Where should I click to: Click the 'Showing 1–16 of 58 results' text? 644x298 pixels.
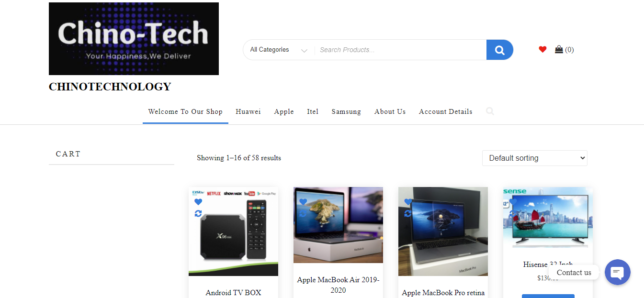click(x=239, y=158)
